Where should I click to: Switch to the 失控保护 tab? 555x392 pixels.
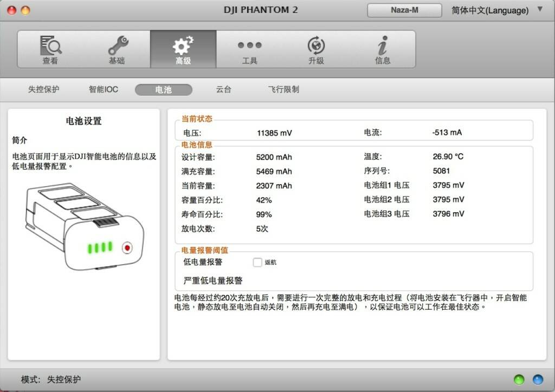coord(44,89)
